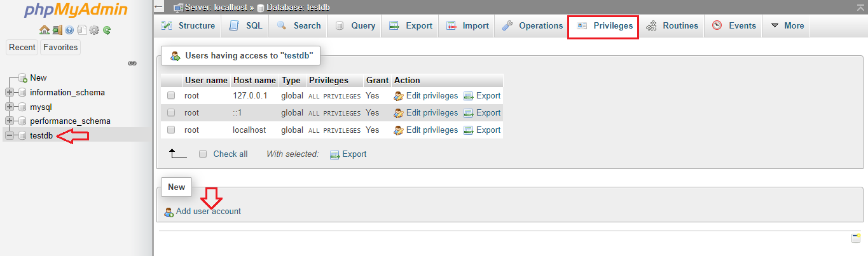This screenshot has height=256, width=868.
Task: Enable the Check all checkbox
Action: pyautogui.click(x=203, y=154)
